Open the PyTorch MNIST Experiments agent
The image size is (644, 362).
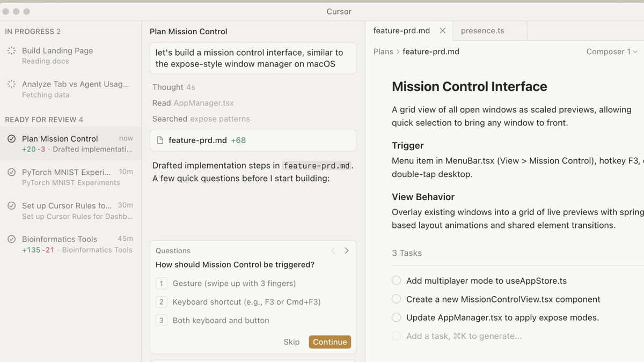point(71,177)
